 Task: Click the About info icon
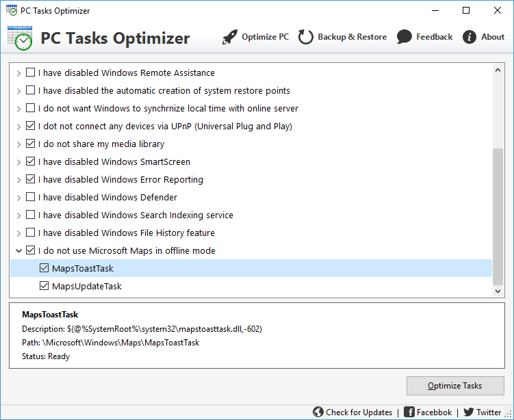point(470,38)
